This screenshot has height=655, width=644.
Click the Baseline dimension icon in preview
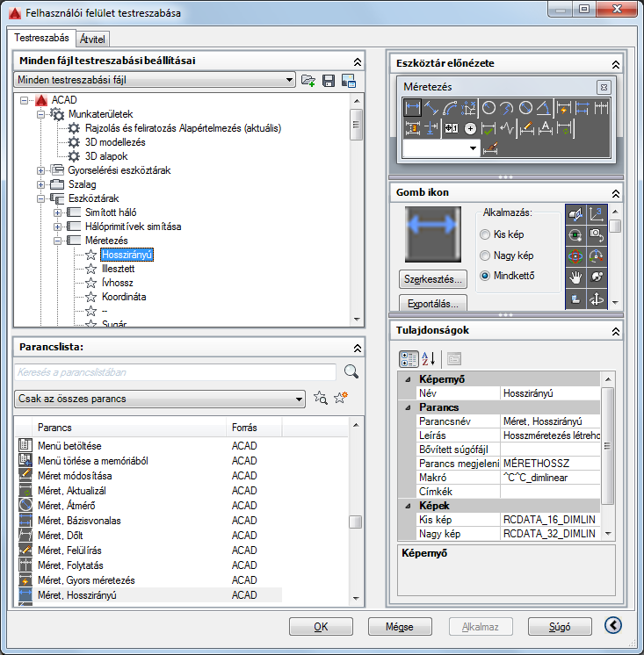click(582, 108)
